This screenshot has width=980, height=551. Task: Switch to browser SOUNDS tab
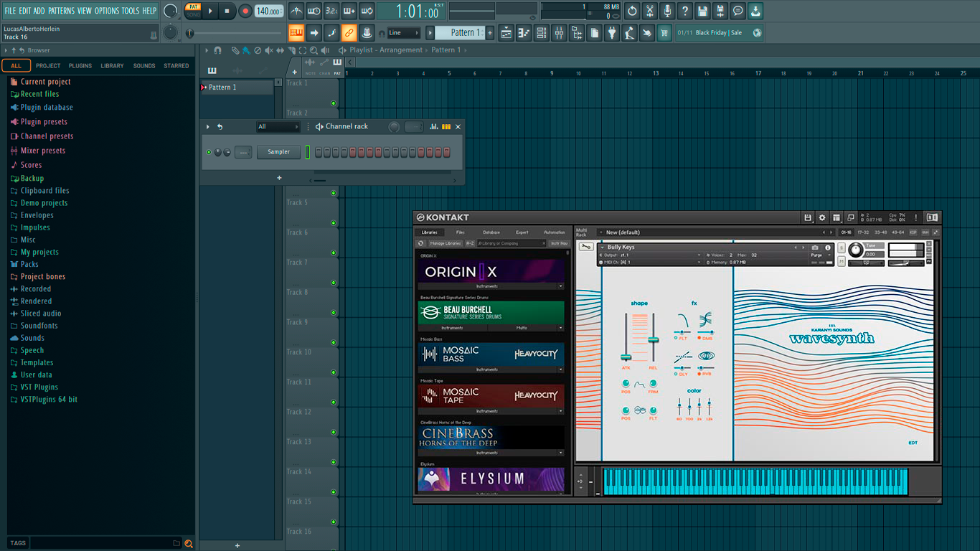coord(144,66)
